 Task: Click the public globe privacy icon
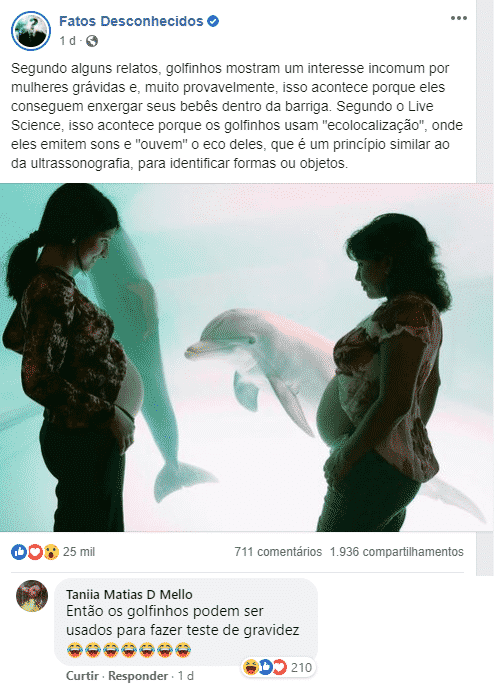(x=91, y=41)
